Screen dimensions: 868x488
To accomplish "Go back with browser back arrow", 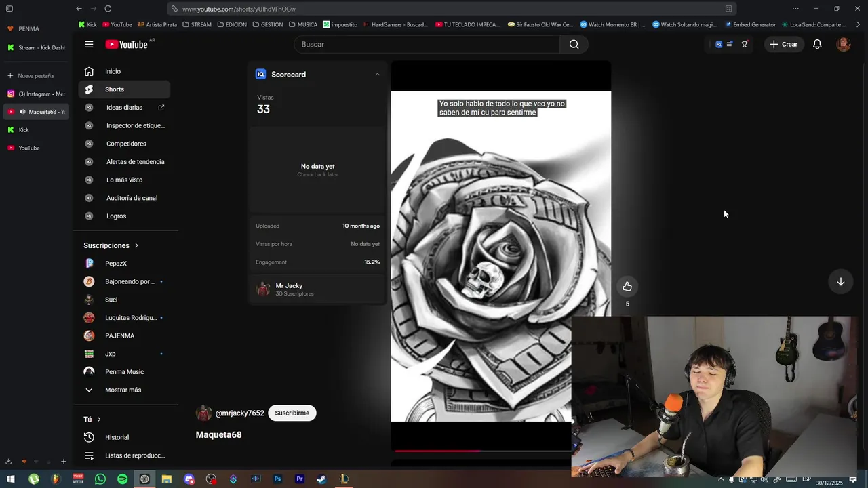I will (79, 9).
